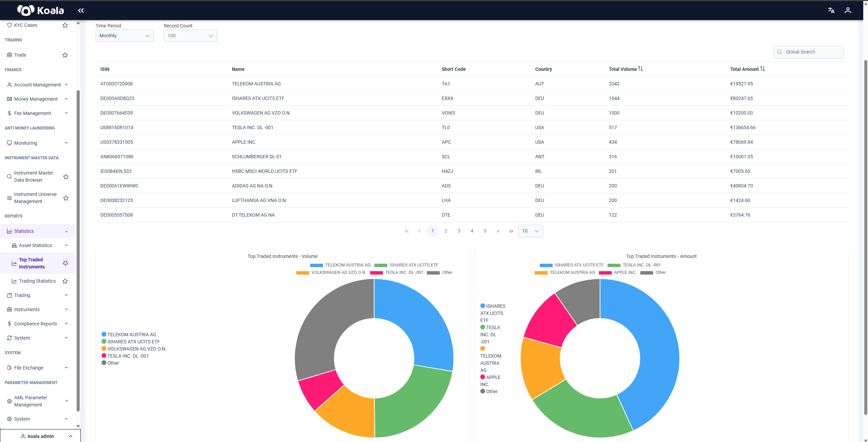Go to next page arrow icon
Screen dimensions: 868x442
click(498, 231)
